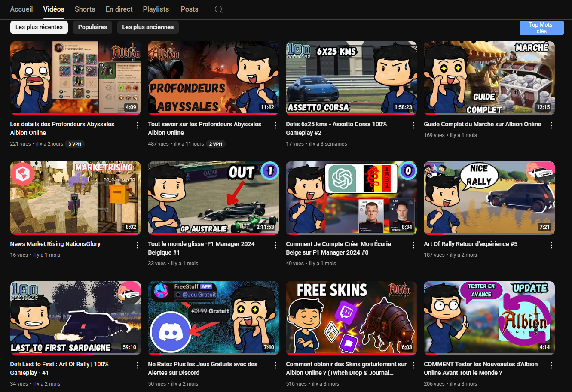Open the Playlists tab
Screen dimensions: 572x392
tap(156, 9)
